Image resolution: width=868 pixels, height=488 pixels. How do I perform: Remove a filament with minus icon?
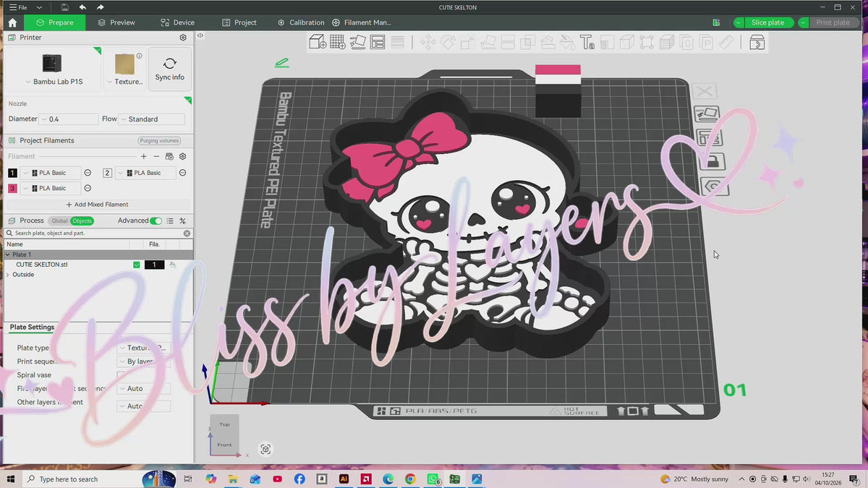[156, 156]
